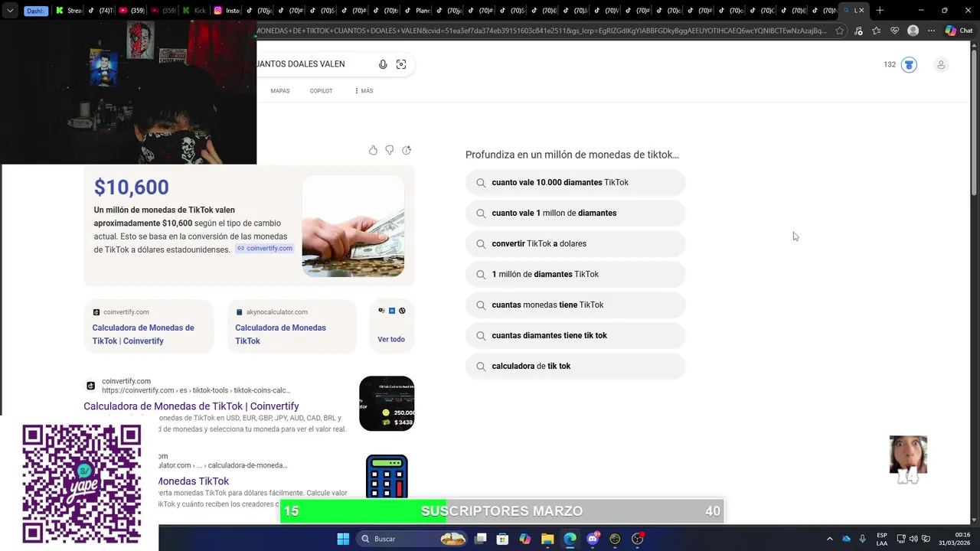This screenshot has width=980, height=551.
Task: Search suggestion calculadora de tik tok
Action: [x=575, y=366]
